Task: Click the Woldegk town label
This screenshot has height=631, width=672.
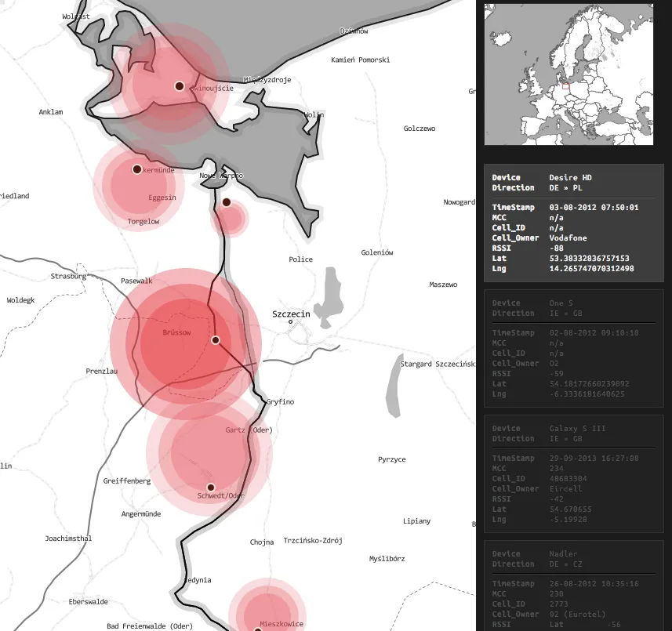Action: (x=20, y=300)
